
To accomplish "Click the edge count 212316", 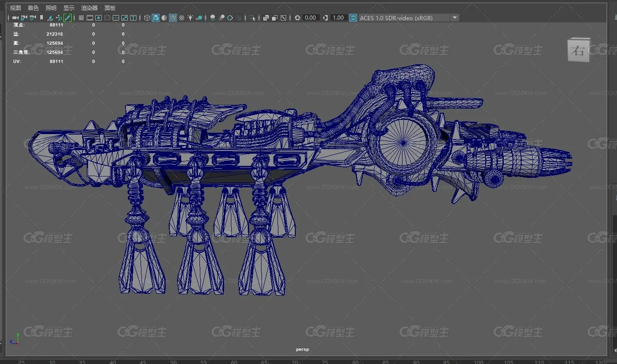I will (x=55, y=34).
